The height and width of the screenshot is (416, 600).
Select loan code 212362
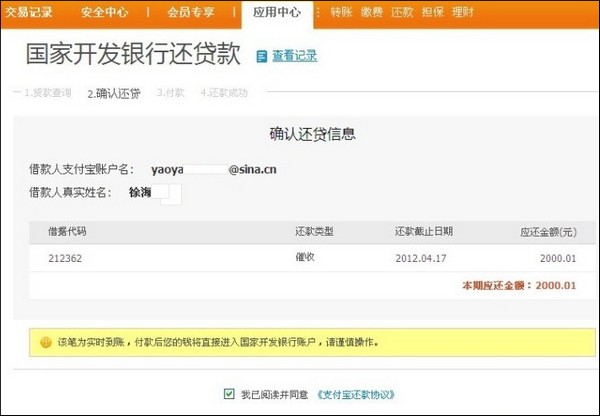coord(65,258)
